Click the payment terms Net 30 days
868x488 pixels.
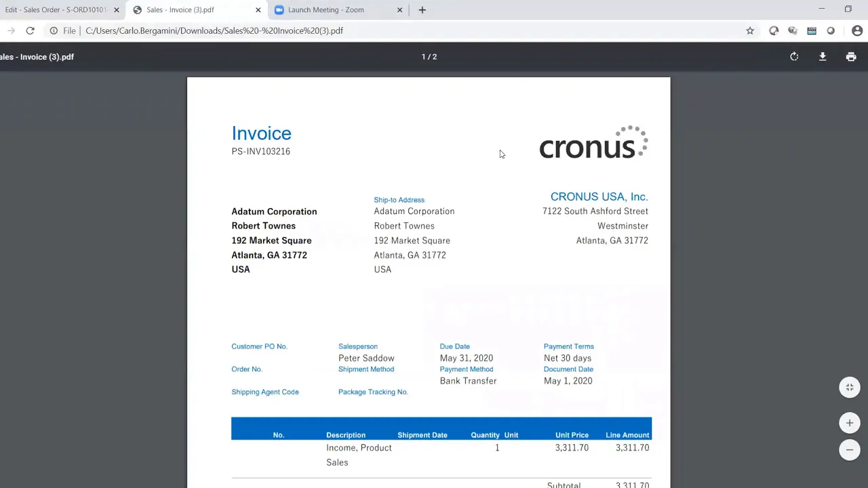click(x=567, y=358)
